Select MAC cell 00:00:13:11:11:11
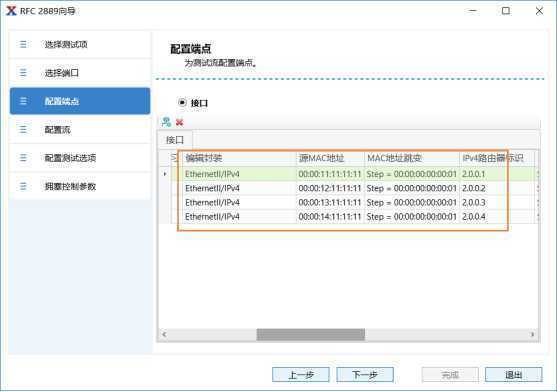The height and width of the screenshot is (392, 557). [330, 202]
